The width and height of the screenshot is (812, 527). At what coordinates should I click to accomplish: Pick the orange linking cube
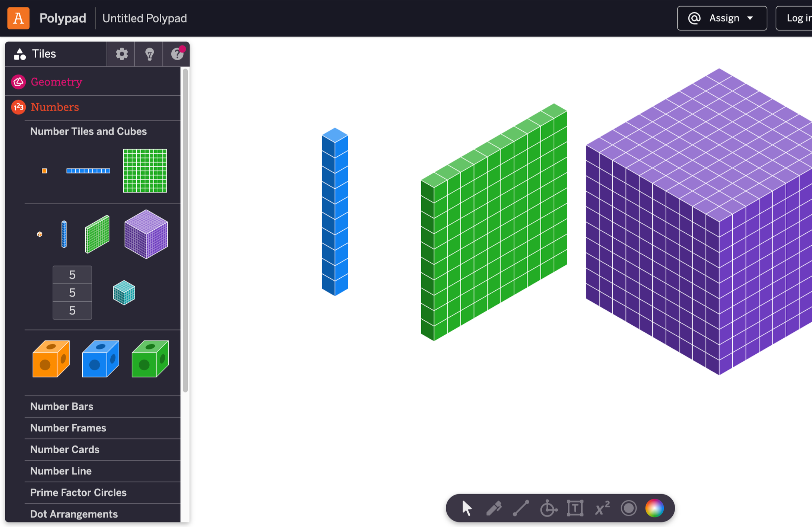coord(51,359)
